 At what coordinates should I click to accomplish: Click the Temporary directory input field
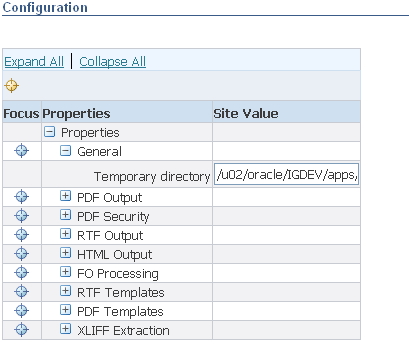click(x=286, y=174)
